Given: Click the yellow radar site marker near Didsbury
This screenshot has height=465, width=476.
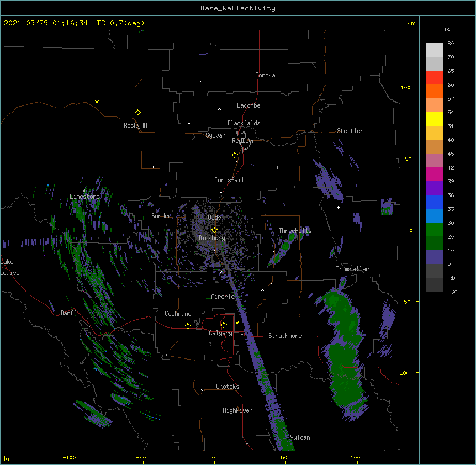Looking at the screenshot, I should tap(214, 230).
